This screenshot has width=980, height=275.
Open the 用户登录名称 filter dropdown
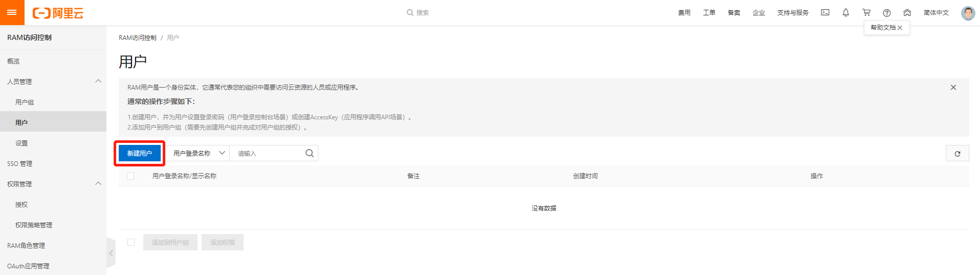tap(199, 153)
